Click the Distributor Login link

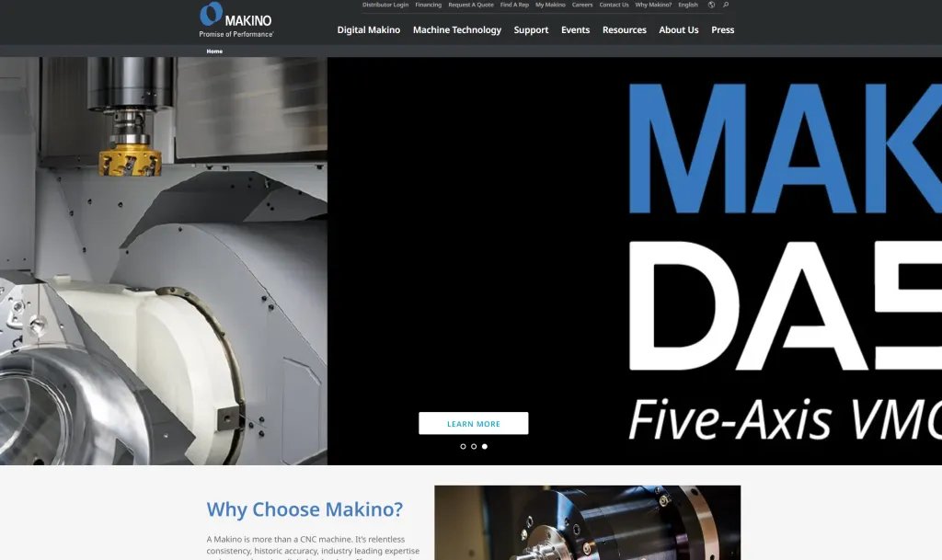coord(385,5)
